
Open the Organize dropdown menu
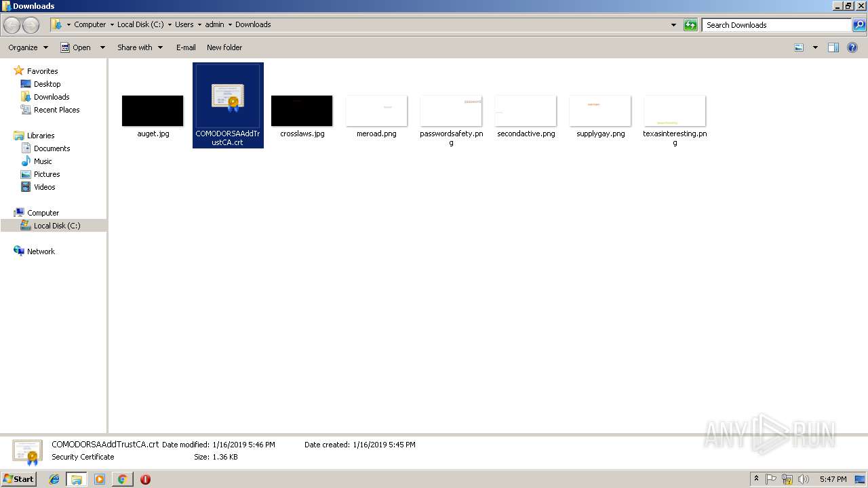pyautogui.click(x=28, y=47)
